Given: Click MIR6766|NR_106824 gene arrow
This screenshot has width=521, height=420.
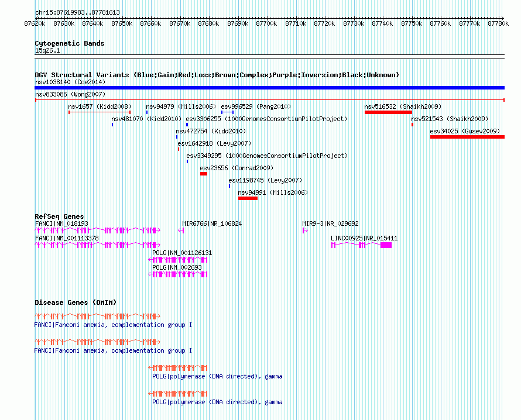Looking at the screenshot, I should [x=181, y=230].
